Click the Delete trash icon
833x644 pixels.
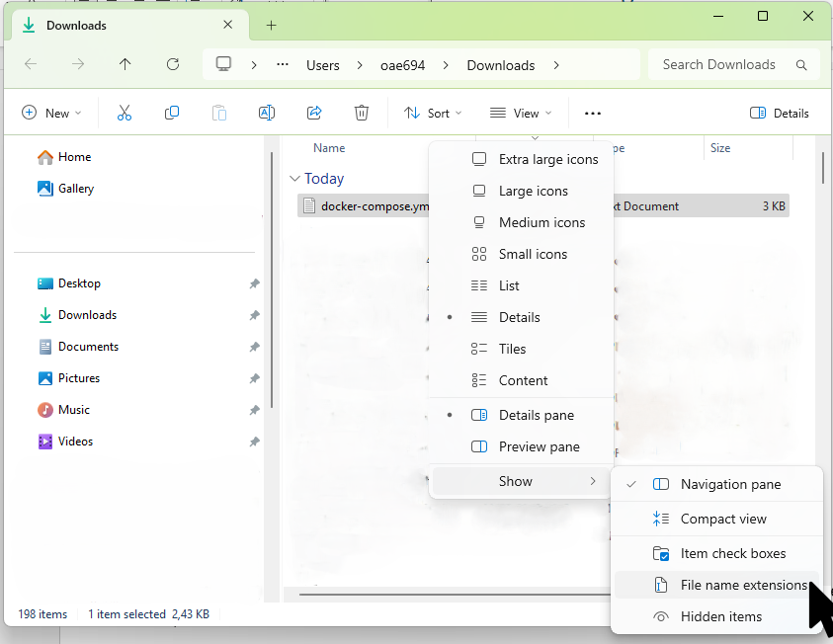(362, 114)
